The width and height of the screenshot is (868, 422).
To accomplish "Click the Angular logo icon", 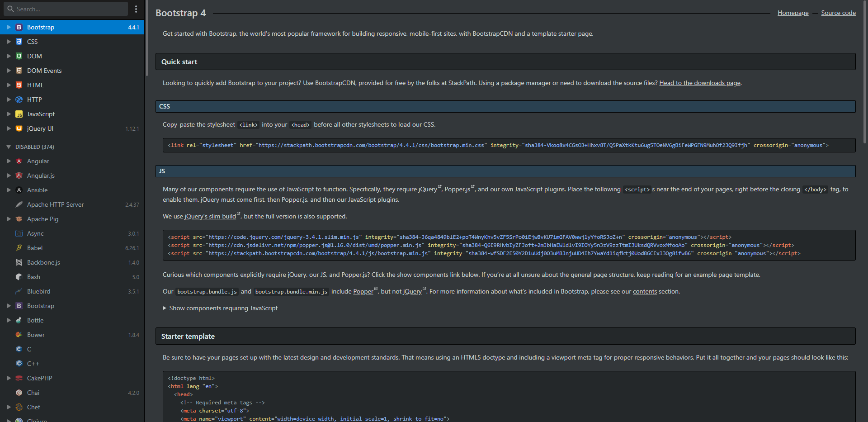I will tap(19, 161).
